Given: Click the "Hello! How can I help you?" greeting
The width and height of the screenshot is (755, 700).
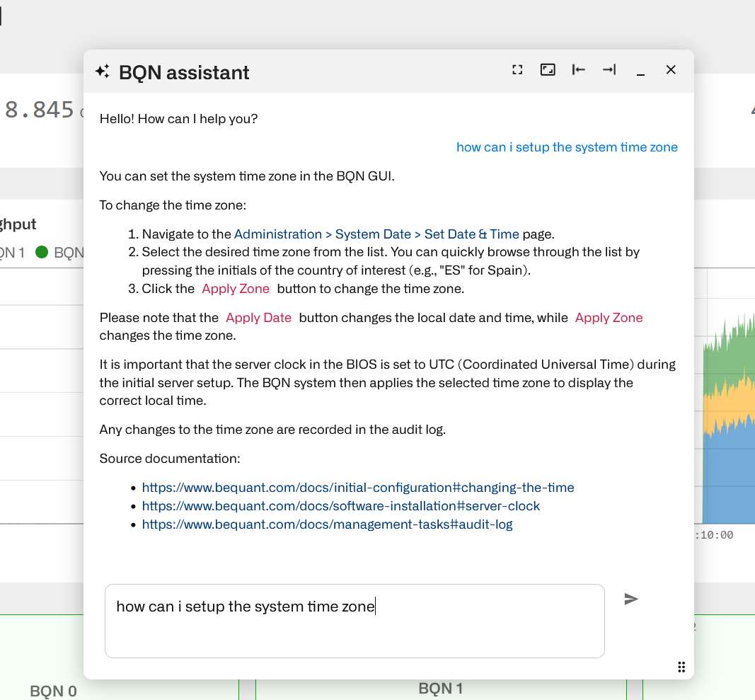Looking at the screenshot, I should (x=178, y=118).
